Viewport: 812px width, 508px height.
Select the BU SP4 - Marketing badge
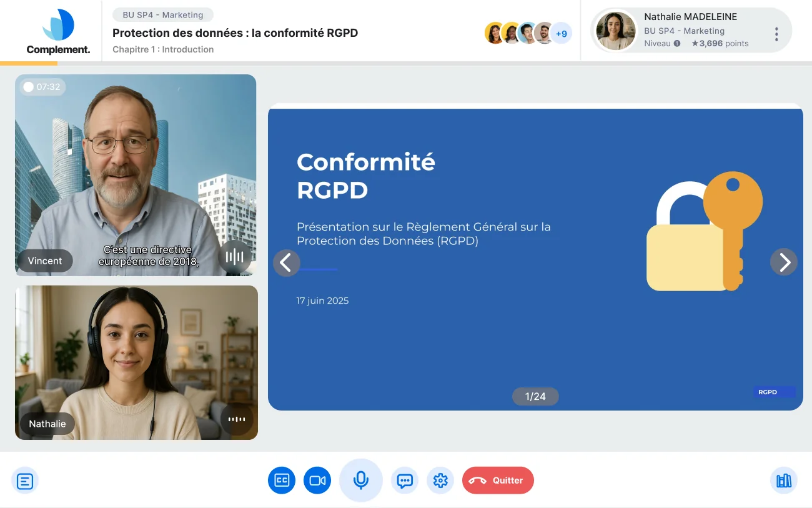pos(162,14)
